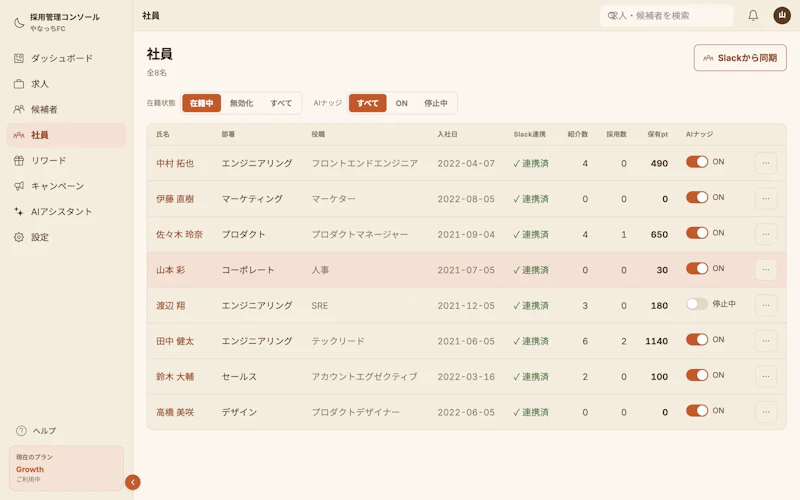Image resolution: width=800 pixels, height=500 pixels.
Task: Disable AI nudge for 山本 彩
Action: click(x=697, y=268)
